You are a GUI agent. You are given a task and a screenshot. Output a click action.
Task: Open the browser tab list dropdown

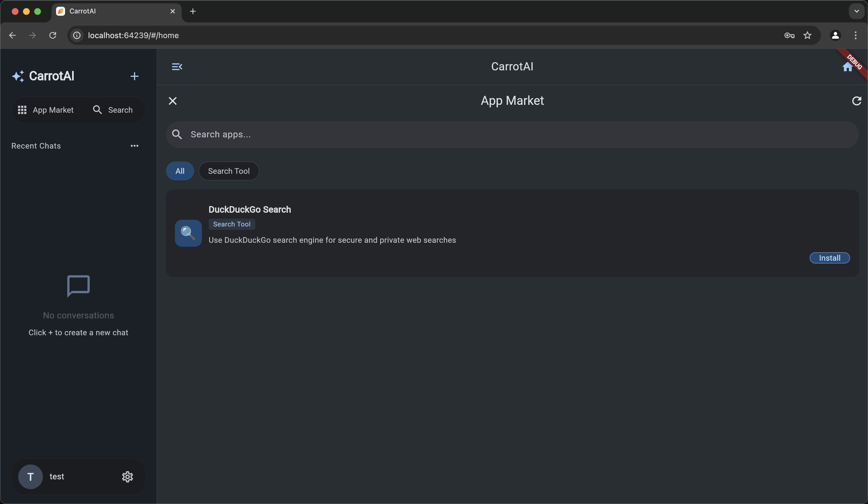tap(856, 11)
